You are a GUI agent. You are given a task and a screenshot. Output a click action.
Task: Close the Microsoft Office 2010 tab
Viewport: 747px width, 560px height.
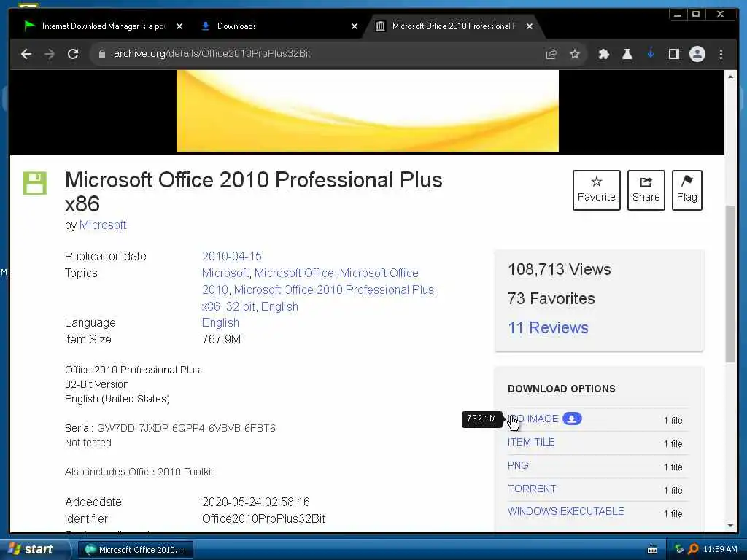[530, 26]
